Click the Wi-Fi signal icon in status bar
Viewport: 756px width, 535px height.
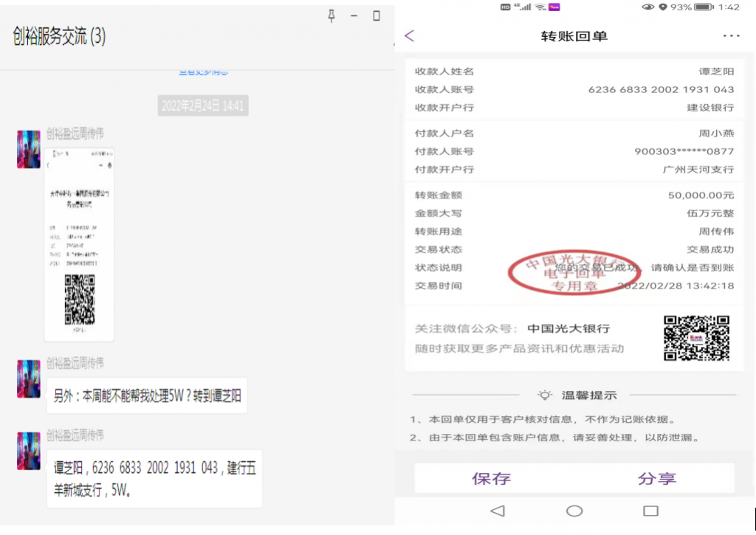[540, 7]
